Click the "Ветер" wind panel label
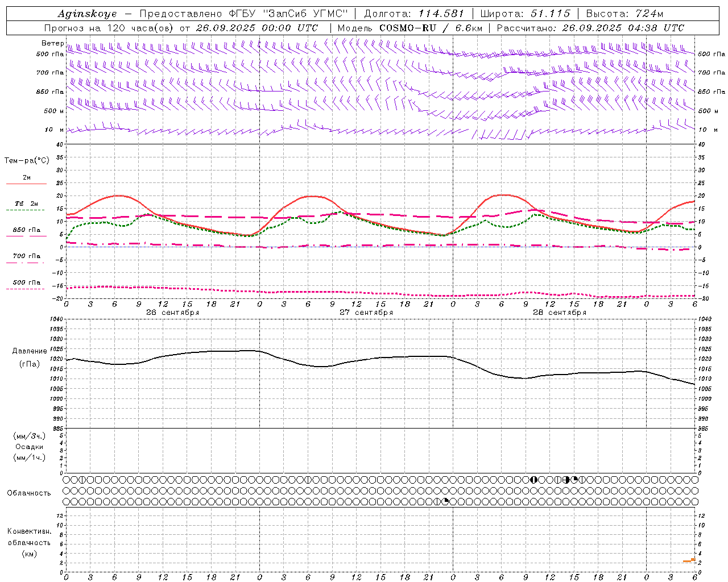The width and height of the screenshot is (728, 582). tap(52, 43)
